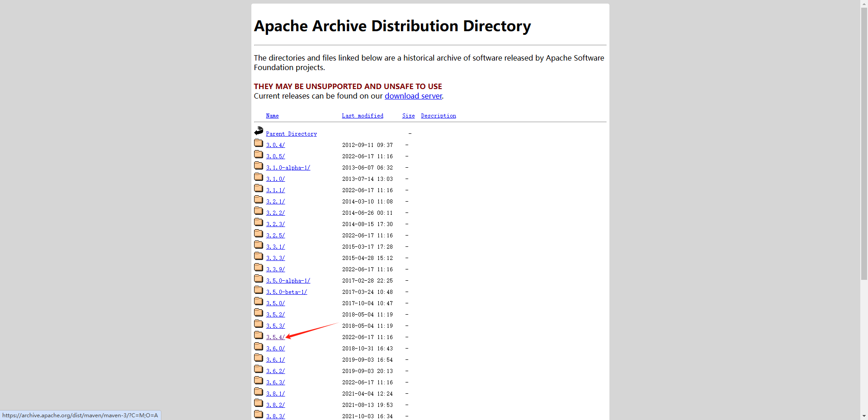Click the folder icon for 3.2.2/
Image resolution: width=868 pixels, height=420 pixels.
pos(259,211)
